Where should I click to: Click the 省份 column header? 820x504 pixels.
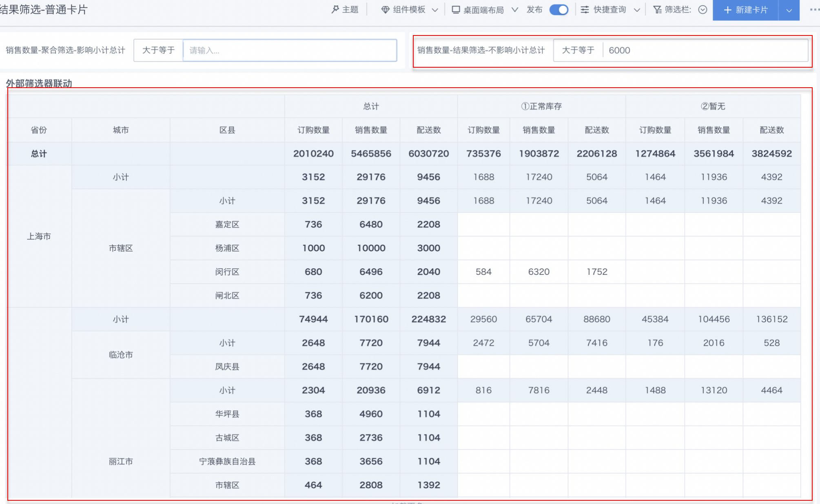coord(39,130)
